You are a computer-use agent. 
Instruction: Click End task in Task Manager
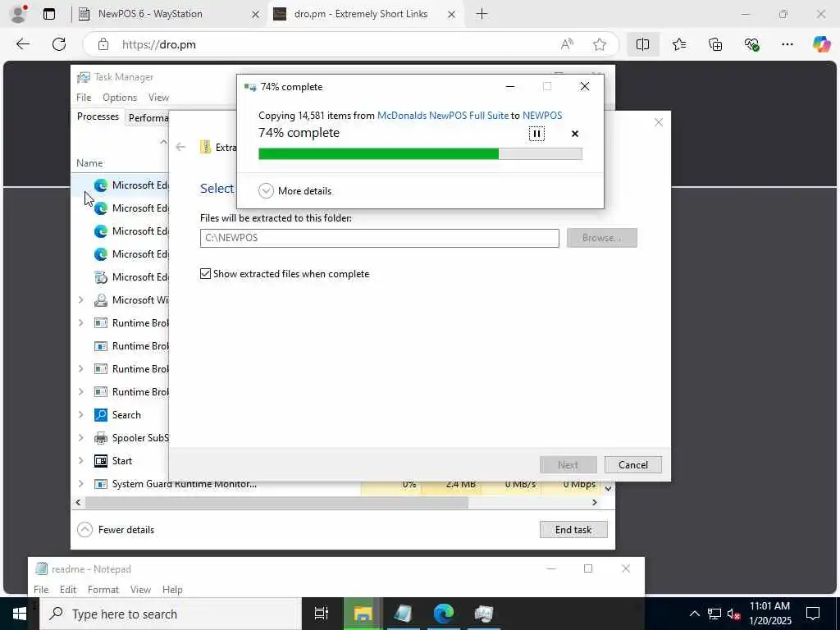click(573, 530)
